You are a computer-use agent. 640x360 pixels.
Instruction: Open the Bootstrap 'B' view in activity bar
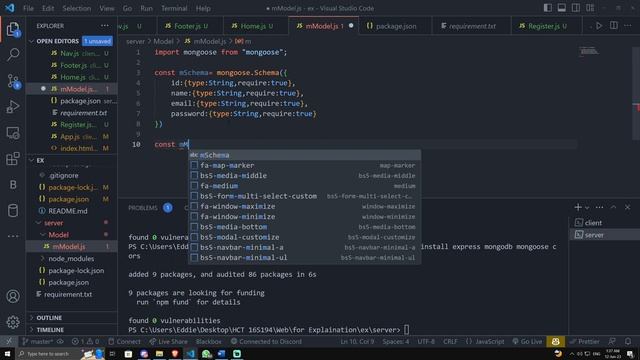(x=13, y=184)
